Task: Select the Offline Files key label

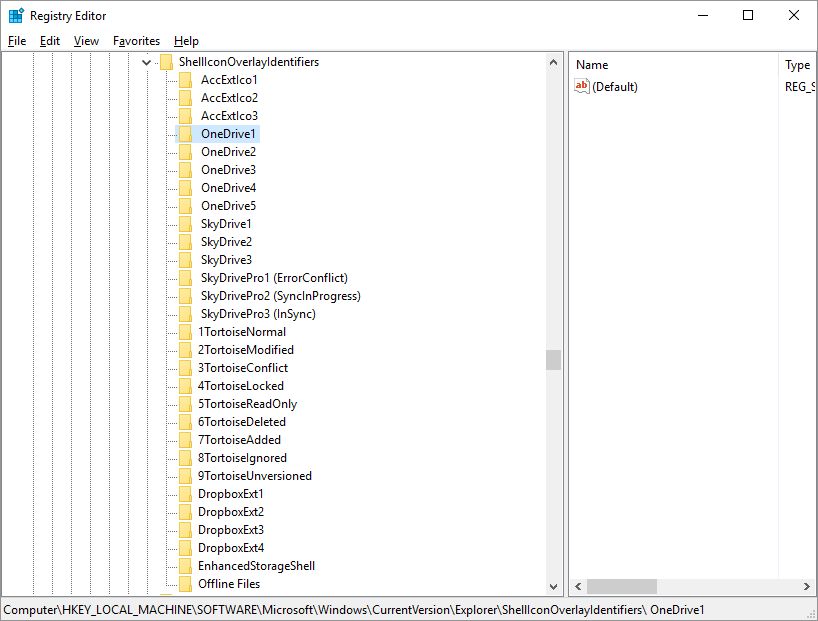Action: [229, 584]
